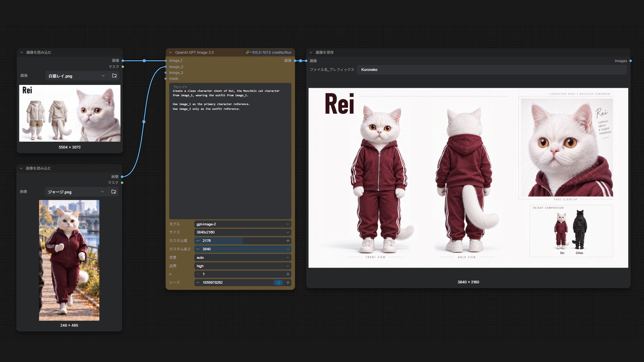Decrease seed value with minus button
Image resolution: width=644 pixels, height=362 pixels.
click(x=198, y=283)
